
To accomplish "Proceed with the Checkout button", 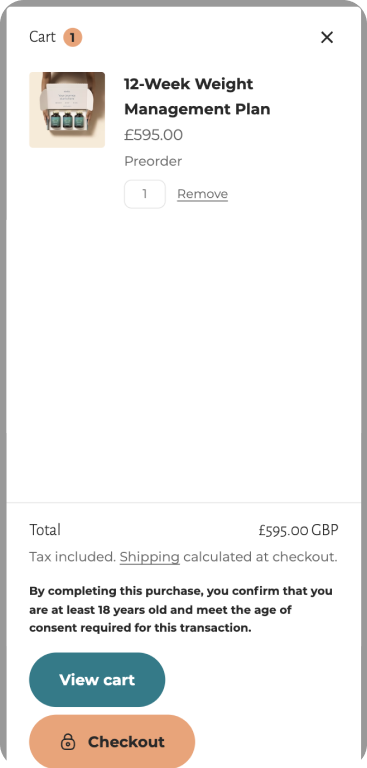I will 112,741.
